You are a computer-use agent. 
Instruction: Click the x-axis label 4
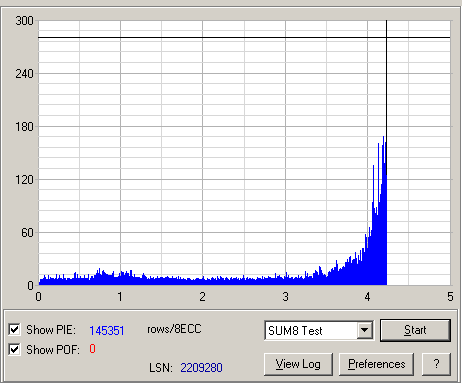(367, 297)
